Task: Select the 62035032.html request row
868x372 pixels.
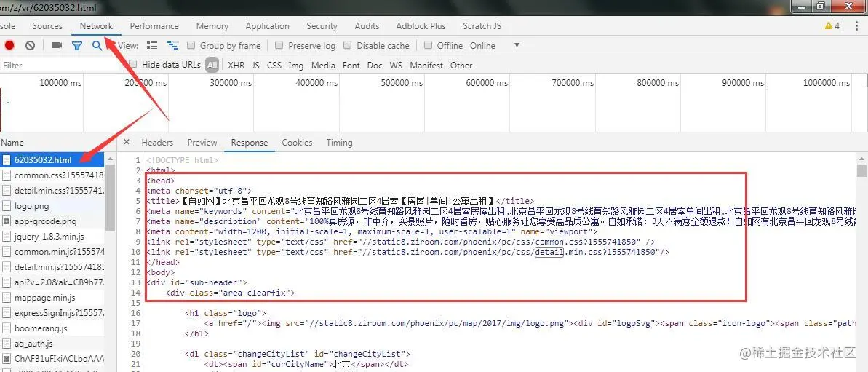Action: (x=52, y=160)
